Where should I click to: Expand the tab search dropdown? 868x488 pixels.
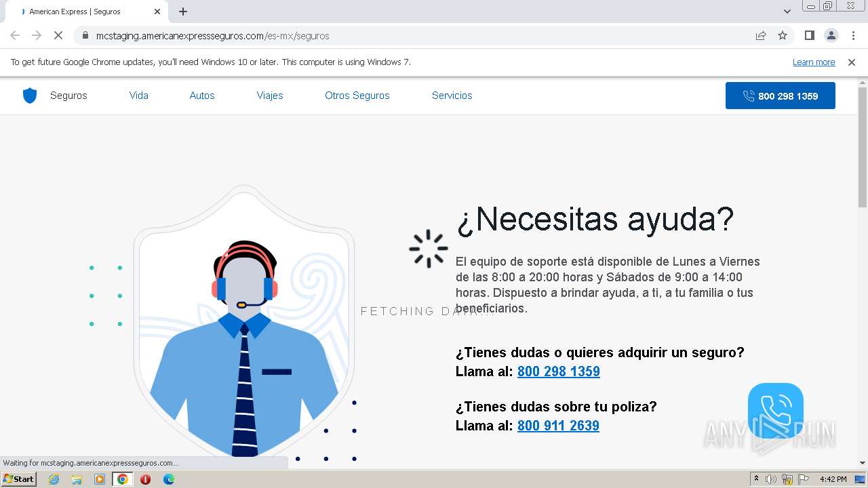click(x=787, y=12)
